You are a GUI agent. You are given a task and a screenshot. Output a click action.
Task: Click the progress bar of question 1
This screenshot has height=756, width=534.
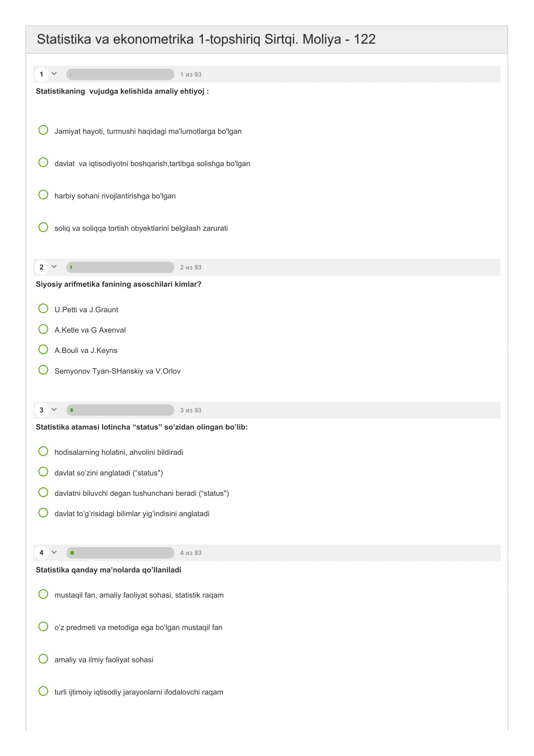pos(120,74)
